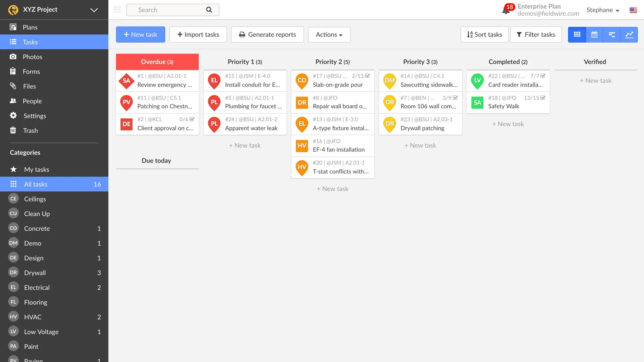Viewport: 644px width, 362px height.
Task: Open task 'Apparent water leak'
Action: click(245, 124)
